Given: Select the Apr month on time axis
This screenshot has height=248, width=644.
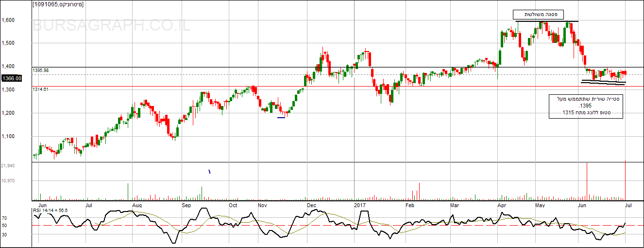Looking at the screenshot, I should 501,205.
